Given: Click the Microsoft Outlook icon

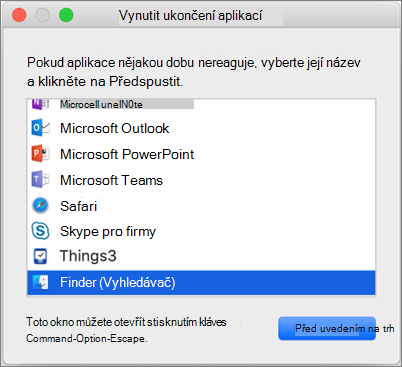Looking at the screenshot, I should click(40, 128).
